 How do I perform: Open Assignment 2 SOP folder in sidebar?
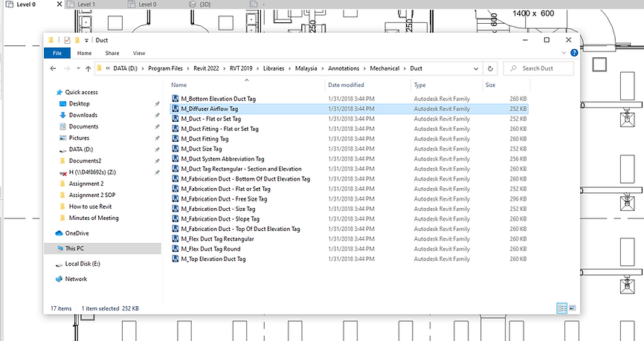[x=92, y=195]
